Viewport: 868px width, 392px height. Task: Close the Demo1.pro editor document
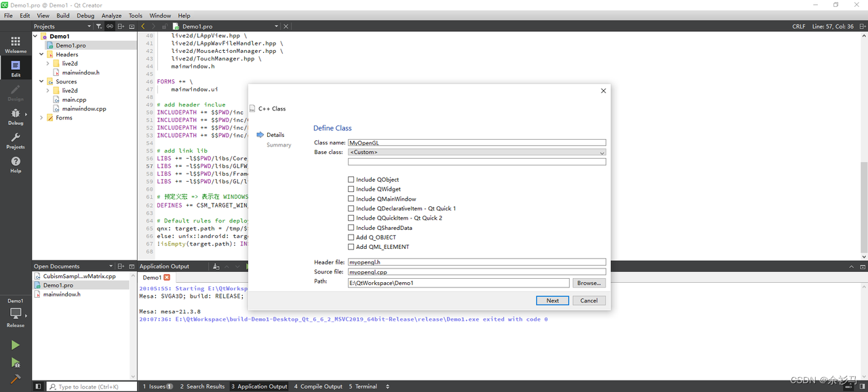[286, 26]
